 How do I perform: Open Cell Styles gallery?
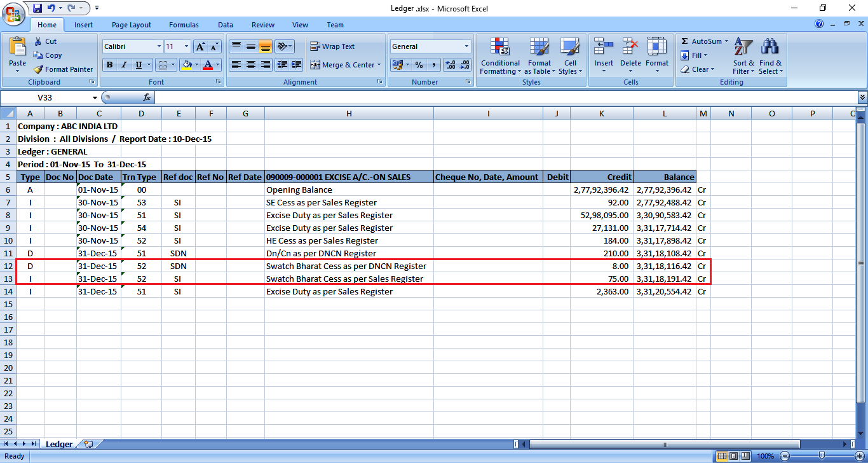[x=570, y=55]
